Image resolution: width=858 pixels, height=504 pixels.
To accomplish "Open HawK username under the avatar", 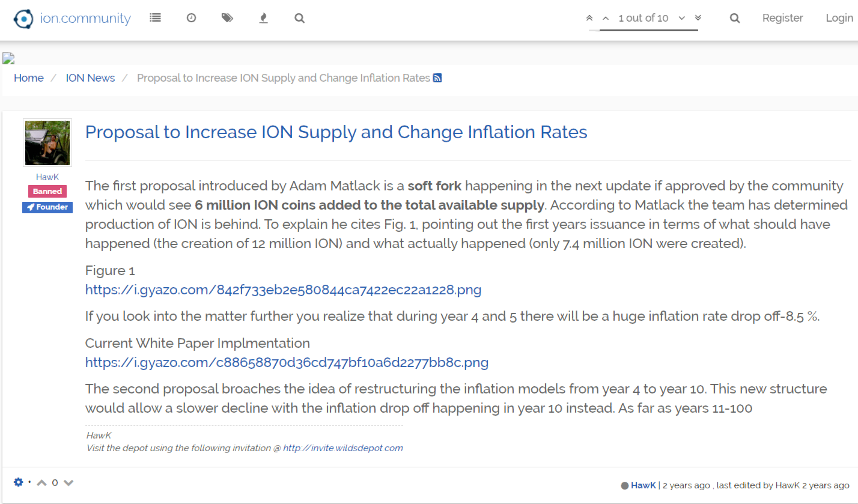I will click(47, 177).
